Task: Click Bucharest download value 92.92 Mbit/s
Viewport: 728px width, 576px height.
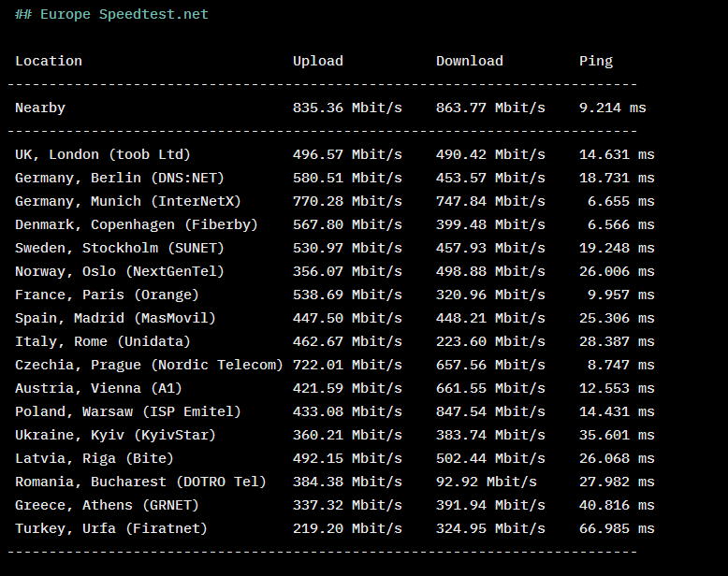Action: tap(486, 482)
